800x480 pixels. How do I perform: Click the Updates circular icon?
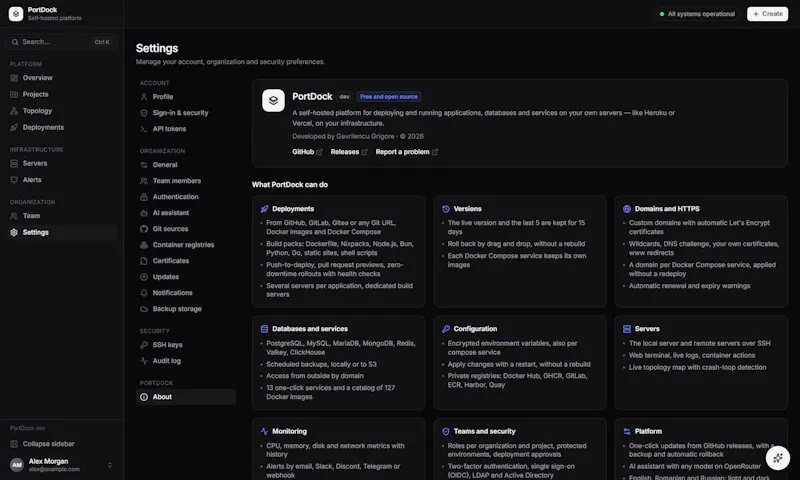(144, 277)
